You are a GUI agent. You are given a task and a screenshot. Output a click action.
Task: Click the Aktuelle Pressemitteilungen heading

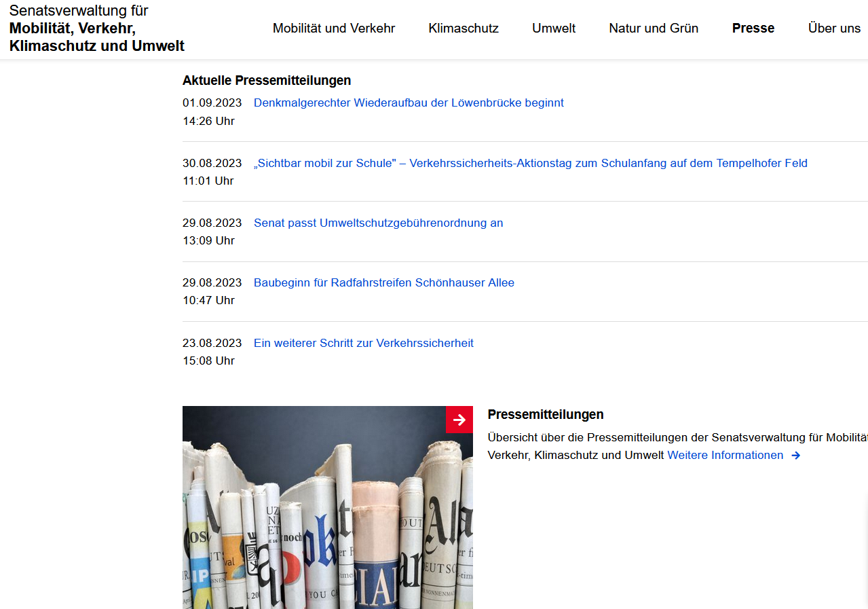(x=266, y=80)
